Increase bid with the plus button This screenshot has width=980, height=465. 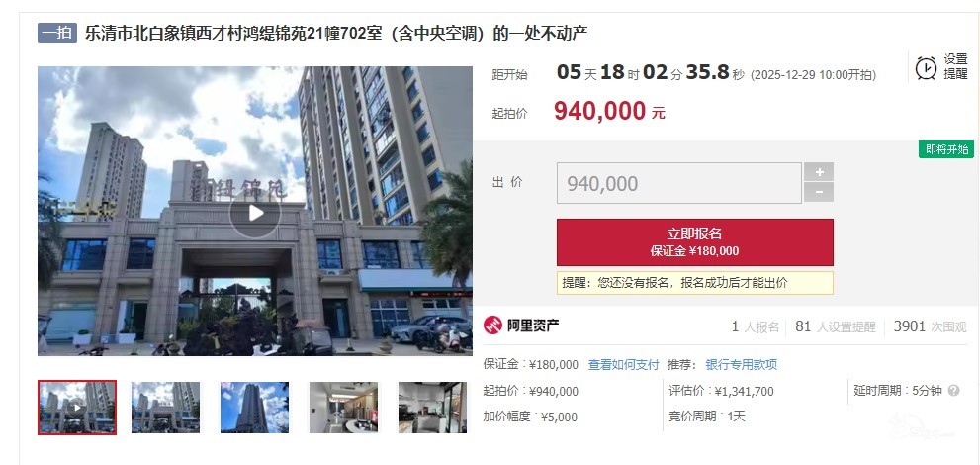819,172
